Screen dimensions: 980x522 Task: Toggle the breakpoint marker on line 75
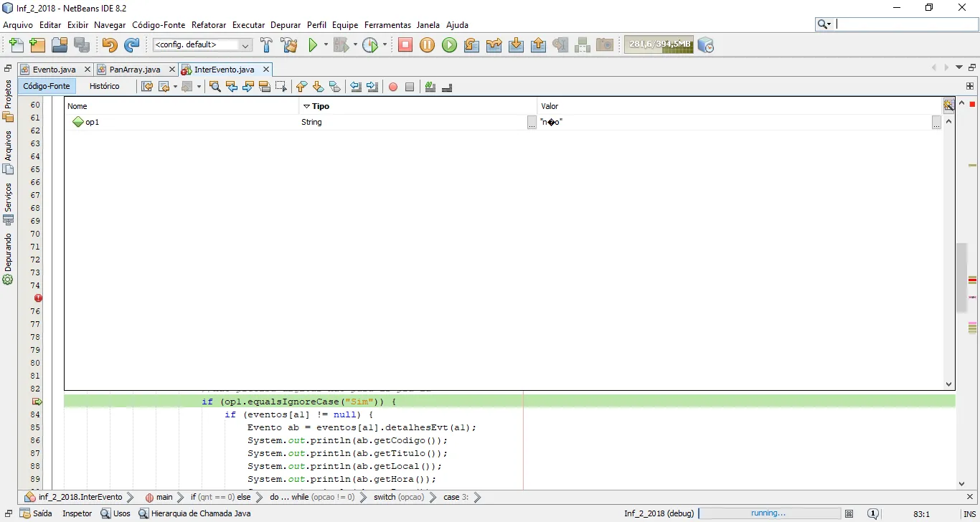coord(38,298)
